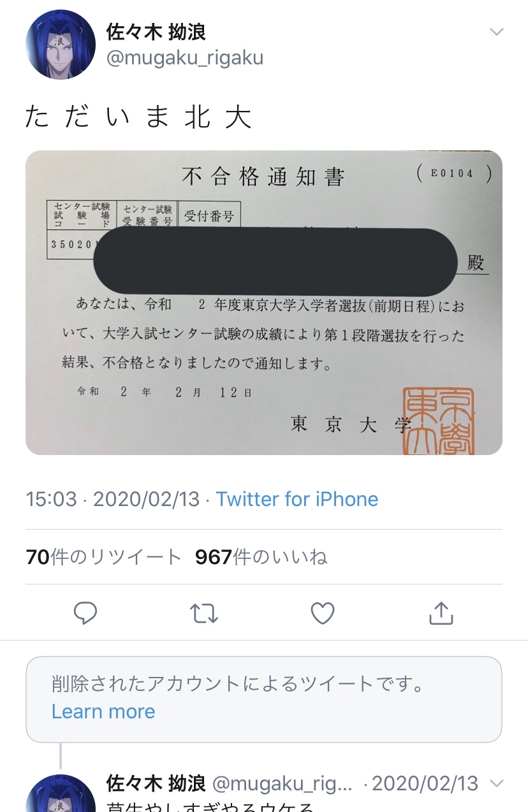Screen dimensions: 528x812
Task: Open the Learn more link
Action: click(103, 711)
